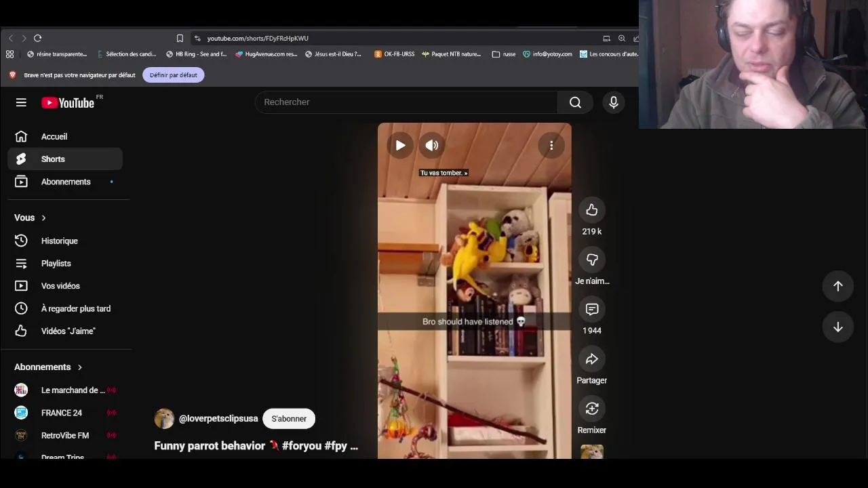868x488 pixels.
Task: Click the browser back arrow
Action: tap(11, 39)
